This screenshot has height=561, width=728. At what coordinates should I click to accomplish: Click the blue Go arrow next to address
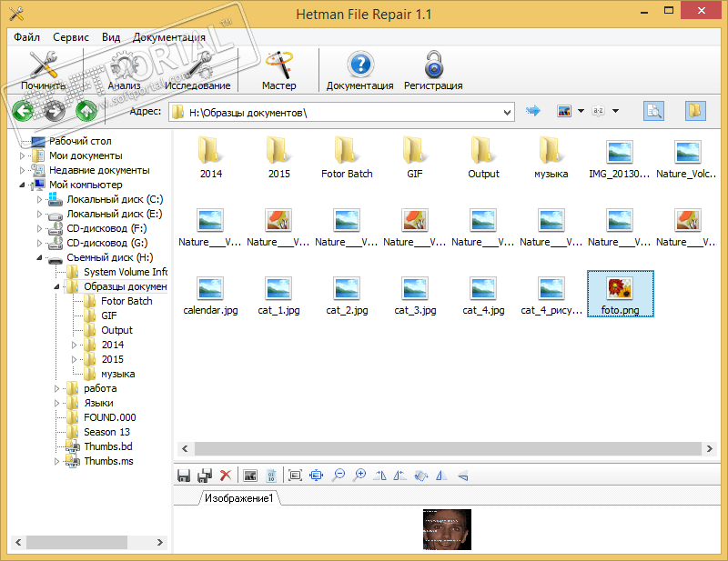(533, 111)
